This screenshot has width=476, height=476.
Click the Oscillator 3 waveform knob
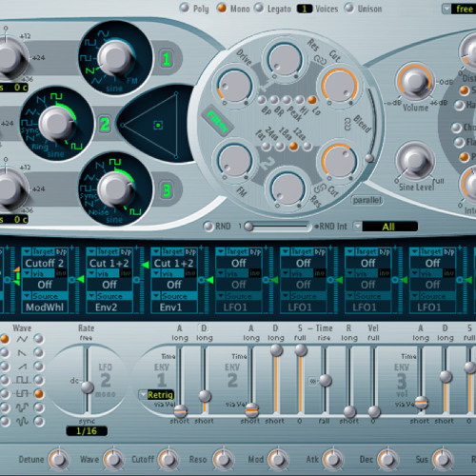(115, 189)
